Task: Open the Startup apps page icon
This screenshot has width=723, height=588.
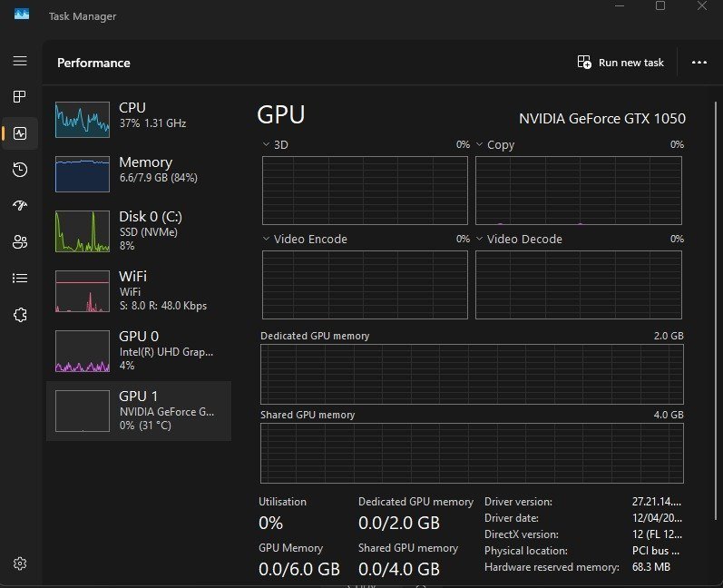Action: [20, 205]
